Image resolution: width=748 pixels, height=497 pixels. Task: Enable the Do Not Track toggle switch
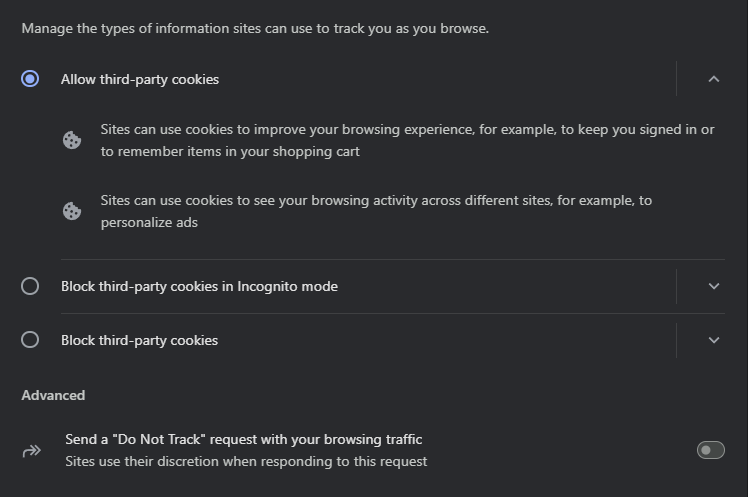click(710, 450)
